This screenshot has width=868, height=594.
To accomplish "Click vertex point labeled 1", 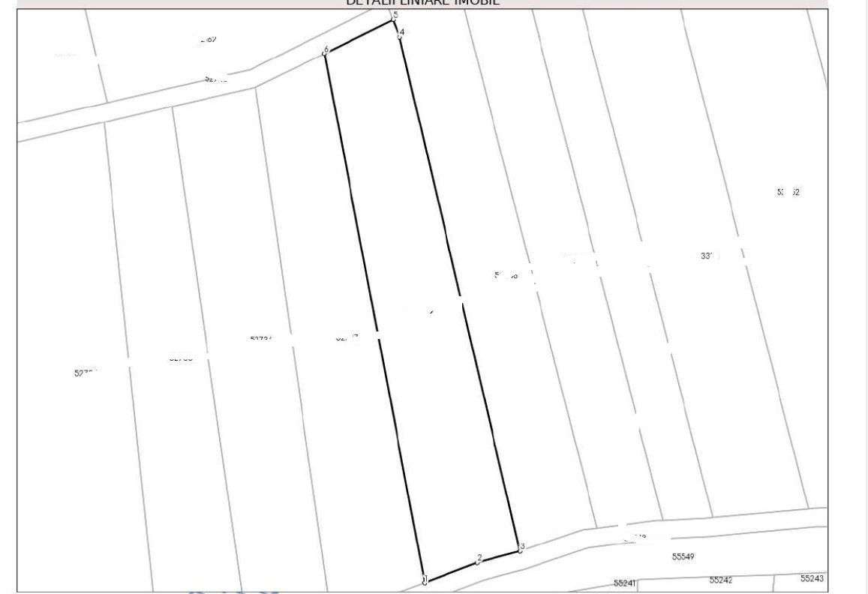I will (x=425, y=580).
